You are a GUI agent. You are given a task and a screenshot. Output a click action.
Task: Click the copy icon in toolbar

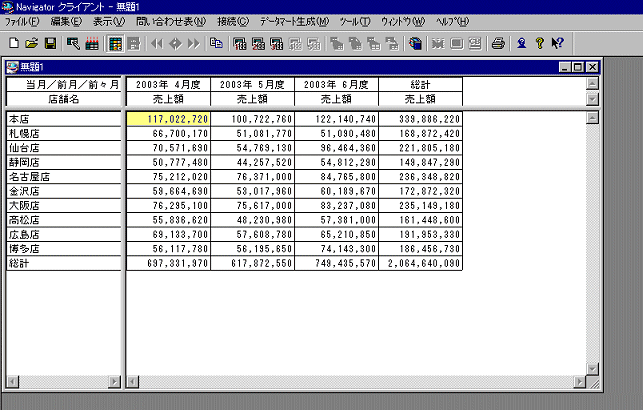tap(217, 43)
